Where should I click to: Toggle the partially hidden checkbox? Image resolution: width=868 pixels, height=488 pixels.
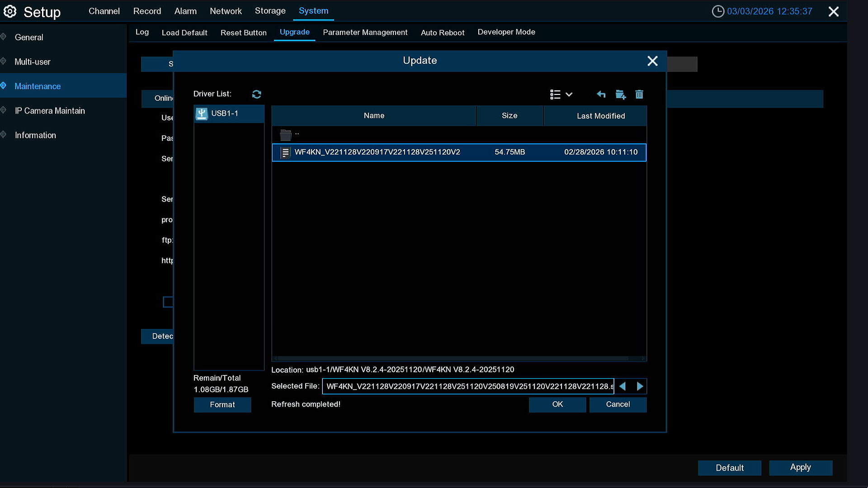[x=168, y=302]
